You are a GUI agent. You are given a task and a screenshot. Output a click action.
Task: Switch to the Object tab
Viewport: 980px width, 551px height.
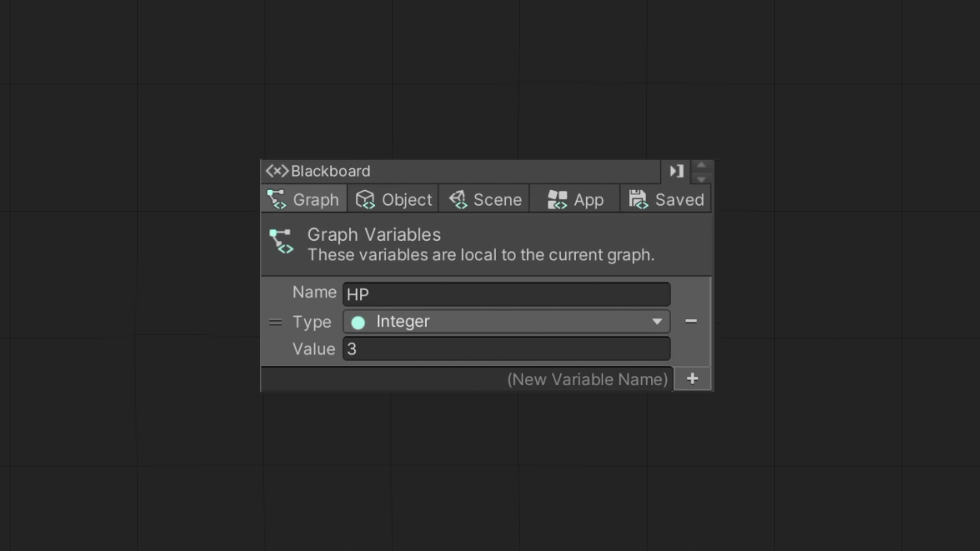(393, 199)
